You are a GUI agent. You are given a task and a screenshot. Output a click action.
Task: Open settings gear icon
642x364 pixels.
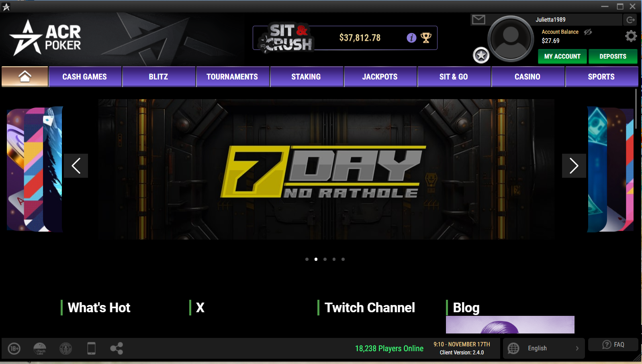(x=631, y=36)
